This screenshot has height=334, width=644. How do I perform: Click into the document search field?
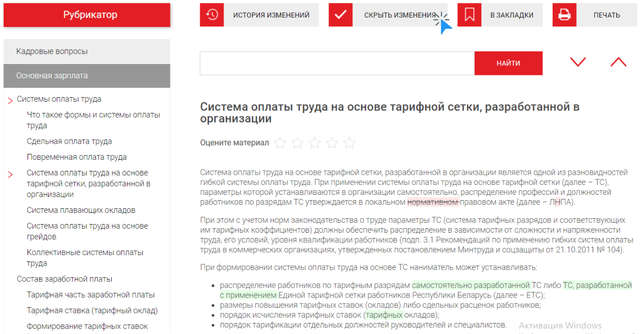pyautogui.click(x=337, y=63)
